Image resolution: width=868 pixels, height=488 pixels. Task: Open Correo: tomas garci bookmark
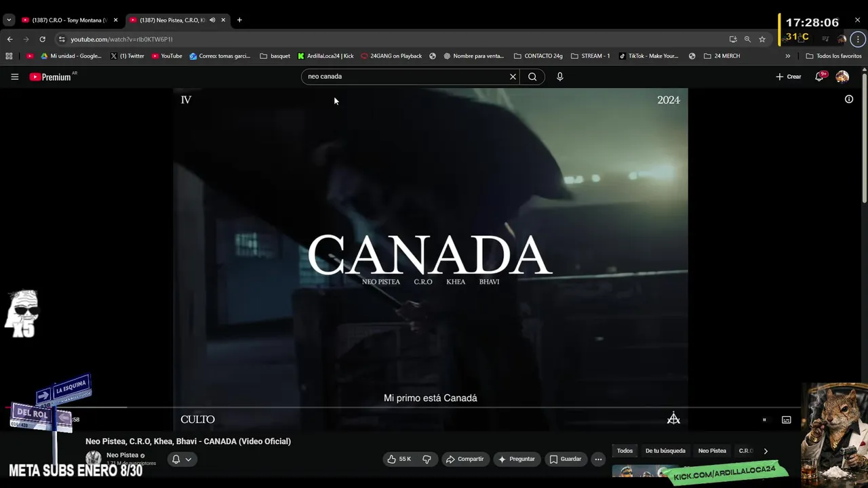[220, 56]
